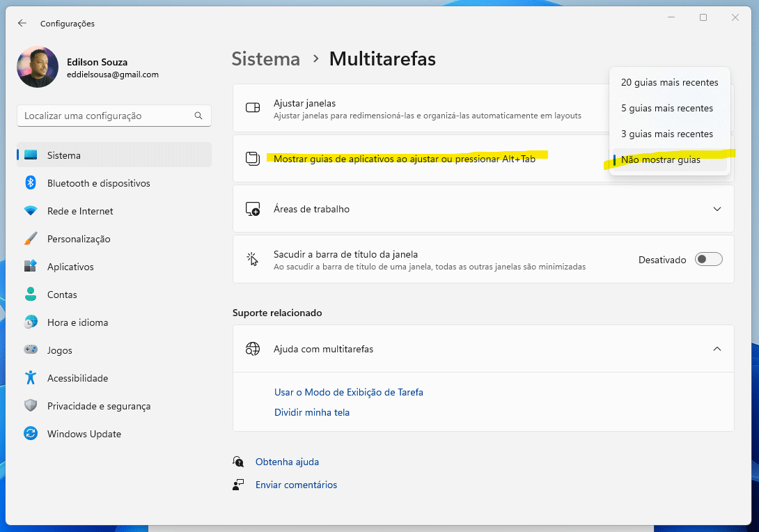Click the eddielsousa@gmail.com account email
Image resolution: width=759 pixels, height=532 pixels.
pyautogui.click(x=113, y=75)
